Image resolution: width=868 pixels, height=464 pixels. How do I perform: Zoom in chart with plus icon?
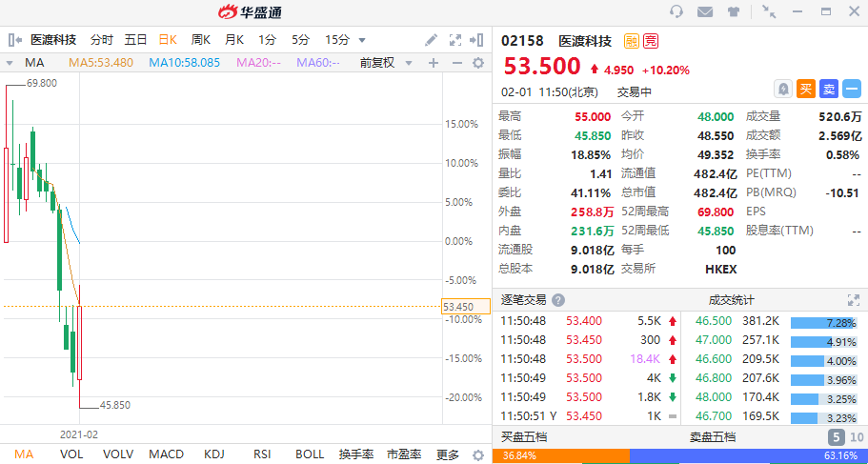pyautogui.click(x=433, y=63)
